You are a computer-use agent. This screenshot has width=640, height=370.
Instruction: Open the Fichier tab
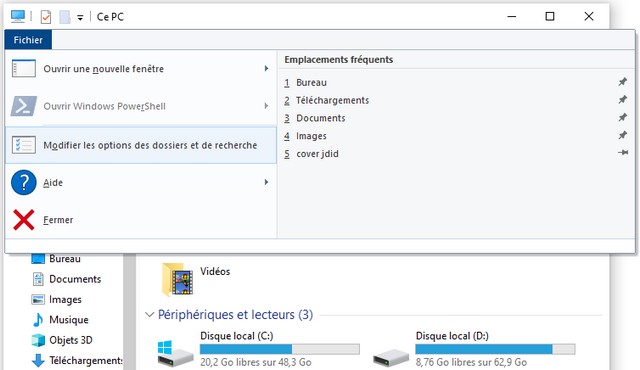coord(28,40)
